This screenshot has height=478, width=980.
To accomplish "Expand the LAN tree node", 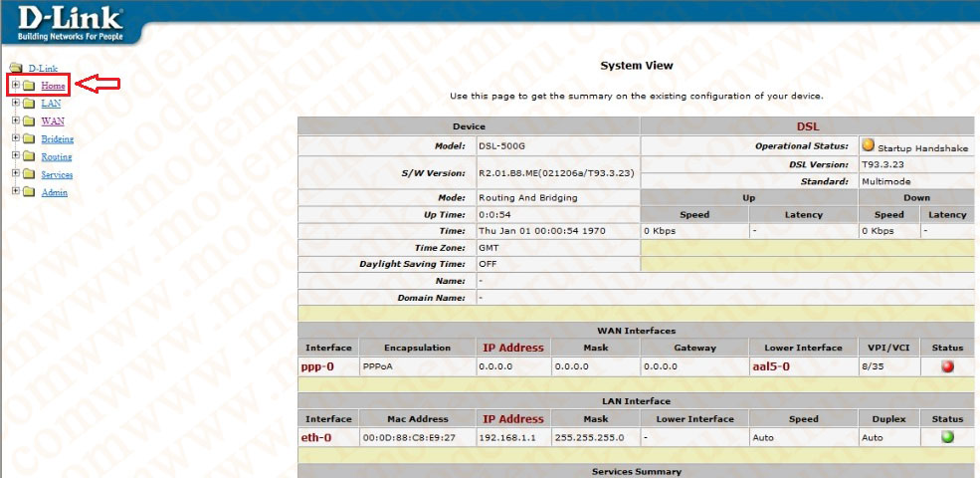I will [x=16, y=104].
